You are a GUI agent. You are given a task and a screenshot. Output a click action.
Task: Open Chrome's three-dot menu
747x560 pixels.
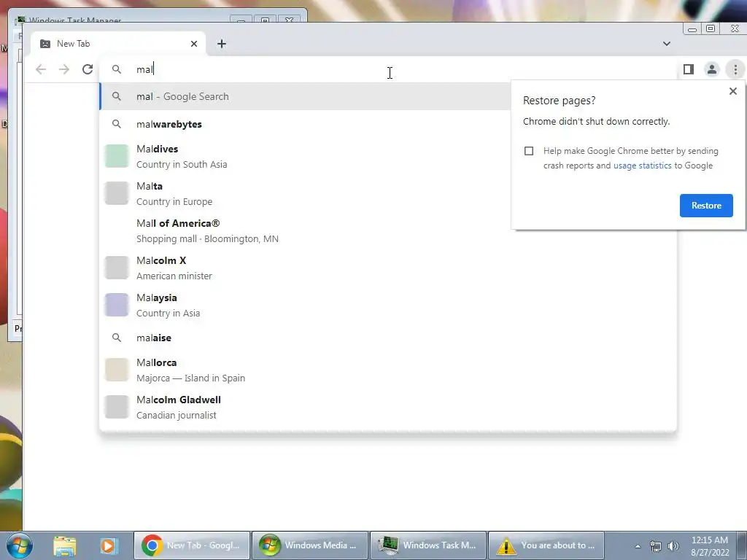coord(735,69)
